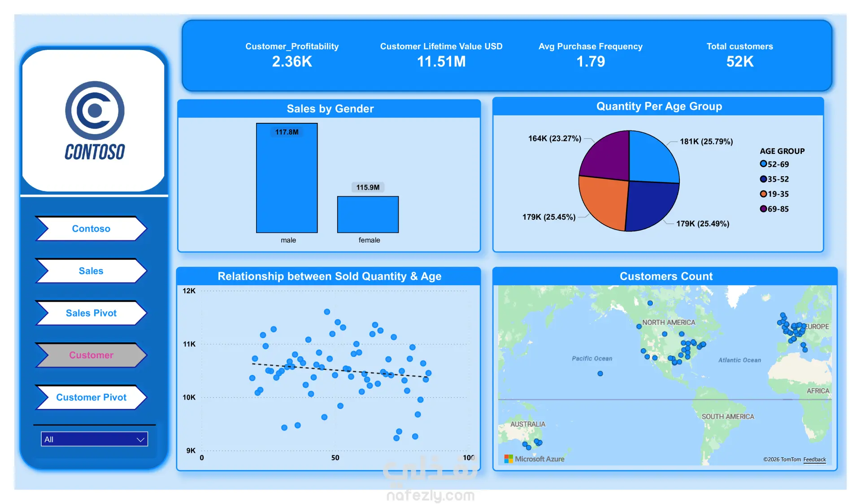Switch to Customer Pivot page
Viewport: 861px width, 504px height.
(91, 397)
